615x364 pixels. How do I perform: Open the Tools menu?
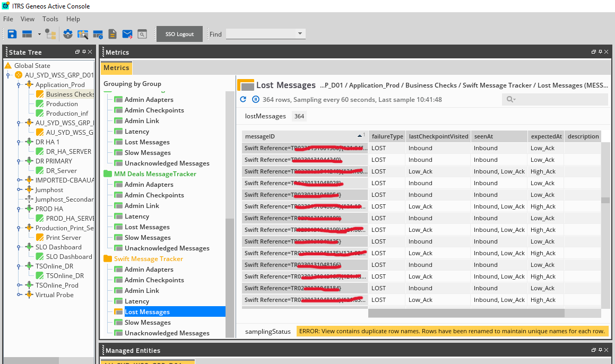coord(50,19)
